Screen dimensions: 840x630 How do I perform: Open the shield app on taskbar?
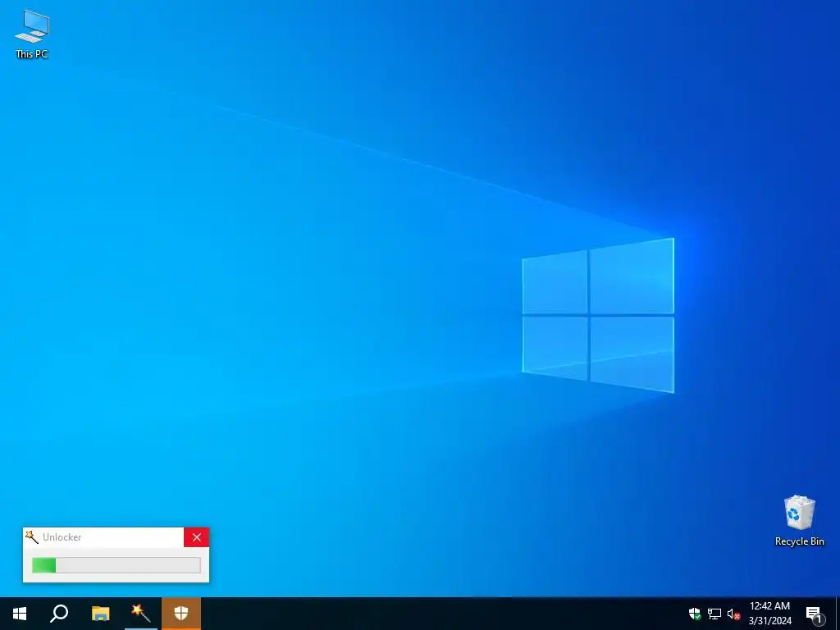[x=181, y=614]
